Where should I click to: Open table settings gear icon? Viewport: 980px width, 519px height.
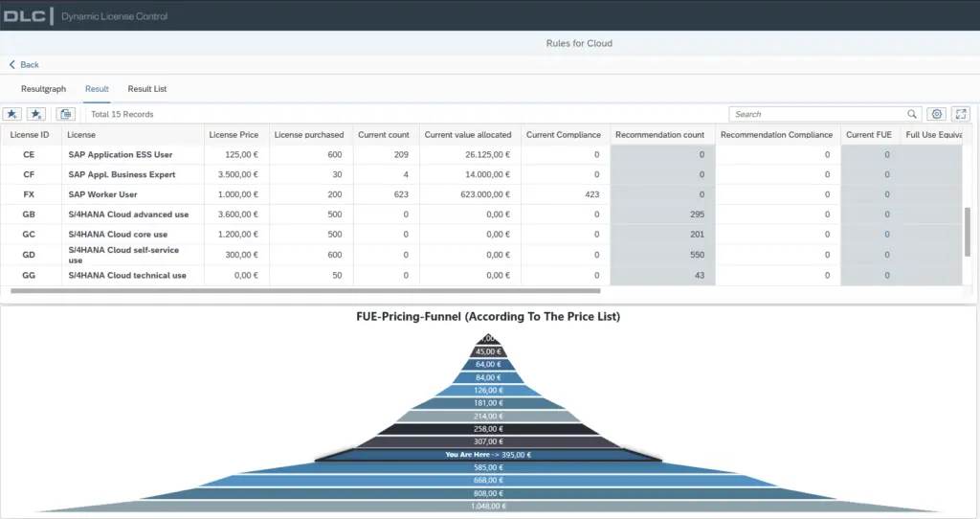(x=936, y=114)
